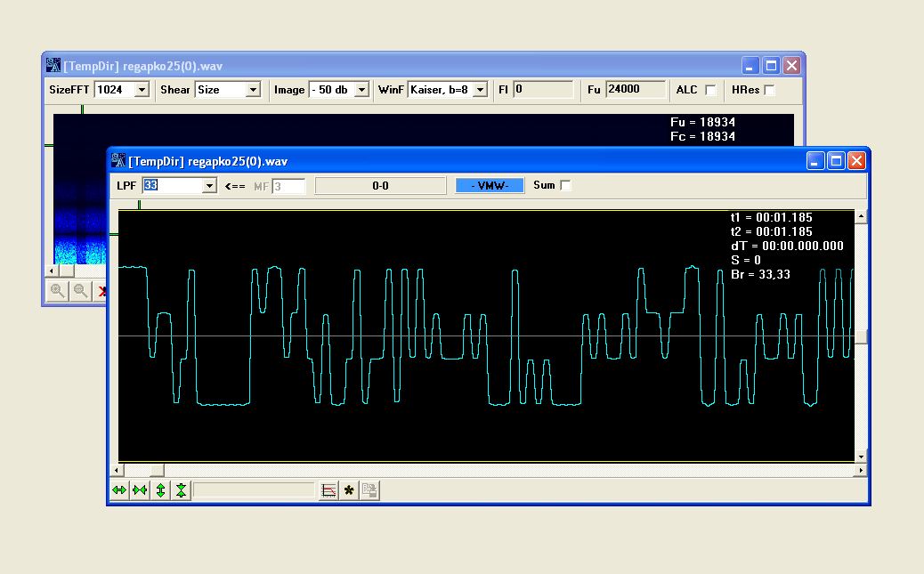Click the -VMW- button

coord(490,186)
